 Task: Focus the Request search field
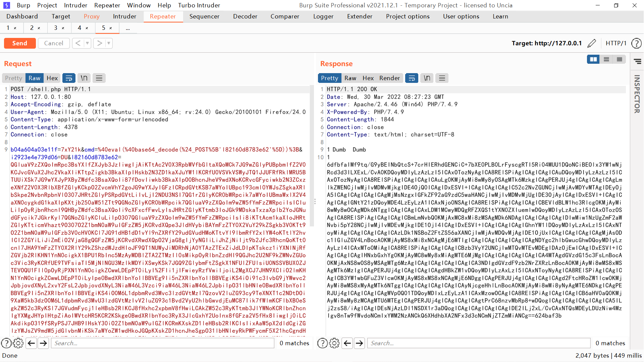point(163,343)
